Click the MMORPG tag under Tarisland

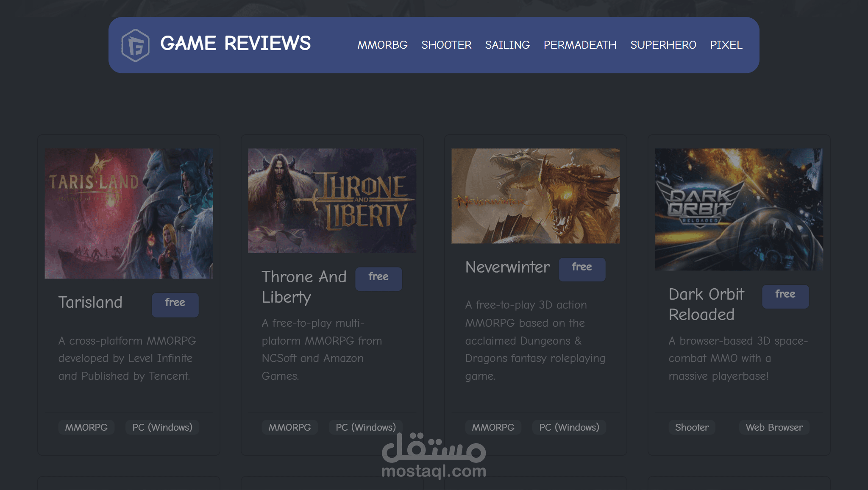coord(86,427)
